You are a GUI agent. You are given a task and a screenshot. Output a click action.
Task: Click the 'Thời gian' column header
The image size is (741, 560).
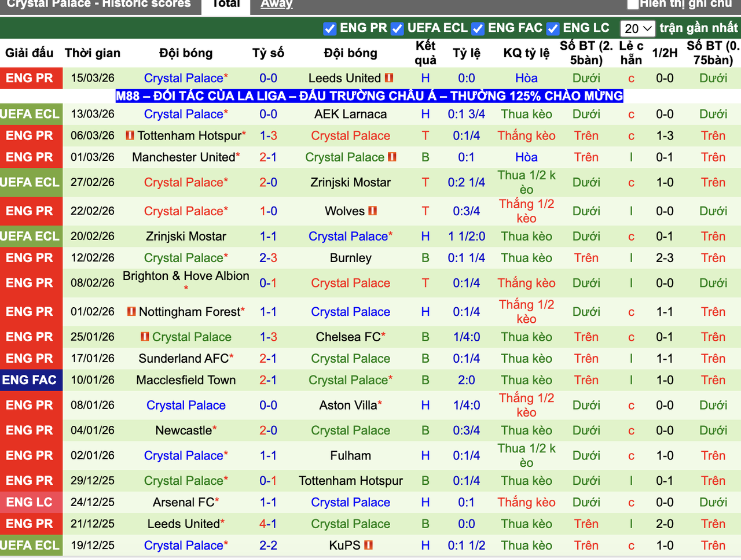[93, 53]
